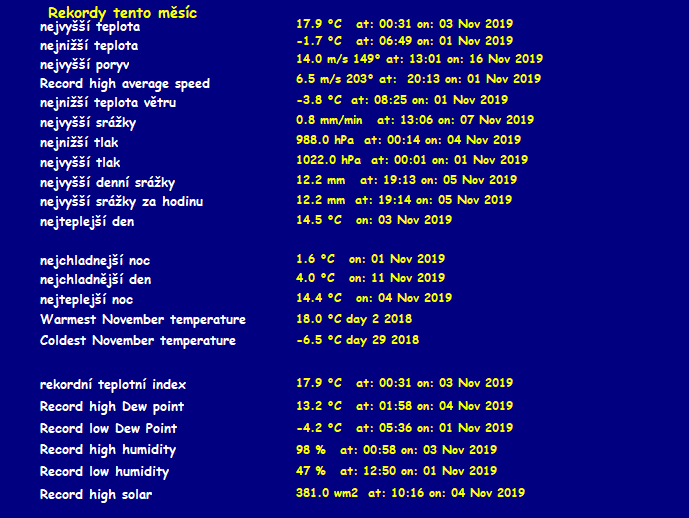Select the 14.0 m/s 149° gust value
This screenshot has width=689, height=518.
[x=419, y=59]
